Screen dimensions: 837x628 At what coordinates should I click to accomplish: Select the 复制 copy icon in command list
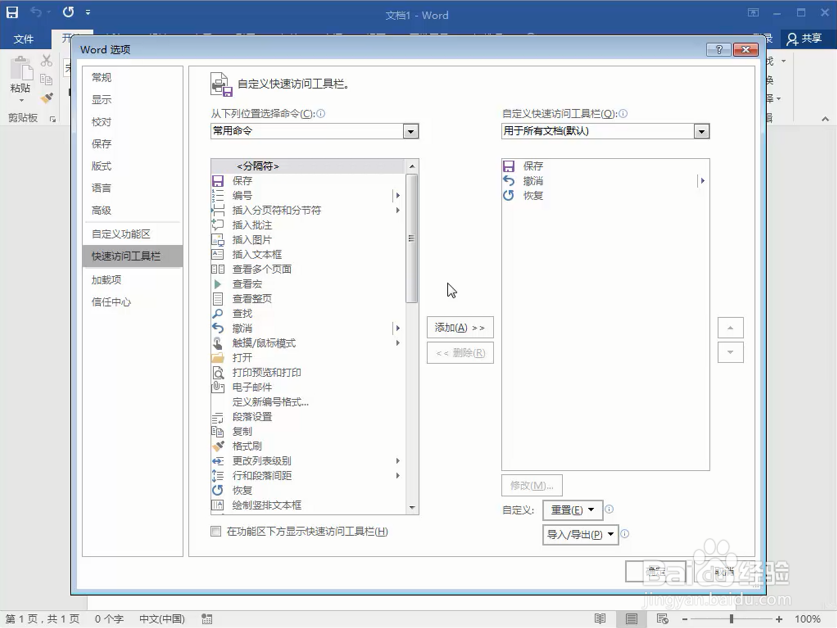pyautogui.click(x=218, y=431)
